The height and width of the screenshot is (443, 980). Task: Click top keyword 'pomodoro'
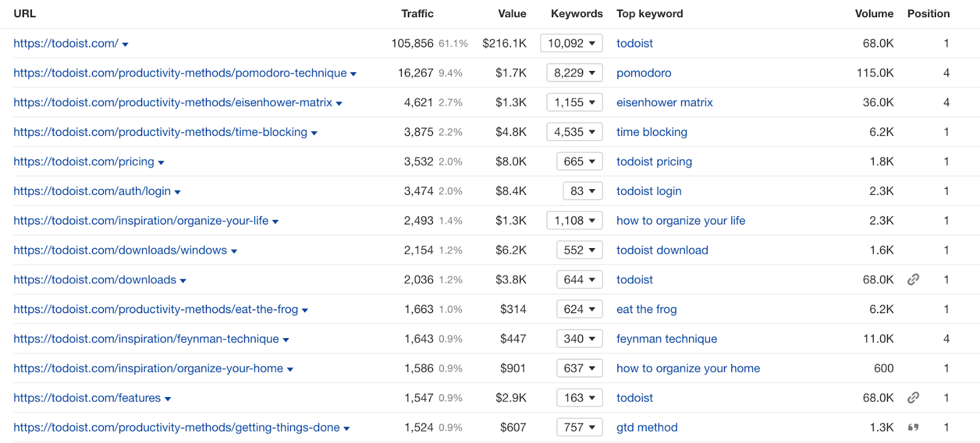pyautogui.click(x=644, y=73)
